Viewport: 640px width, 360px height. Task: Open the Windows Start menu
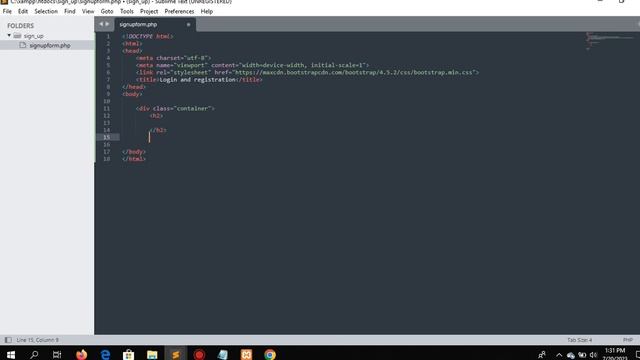click(x=11, y=354)
